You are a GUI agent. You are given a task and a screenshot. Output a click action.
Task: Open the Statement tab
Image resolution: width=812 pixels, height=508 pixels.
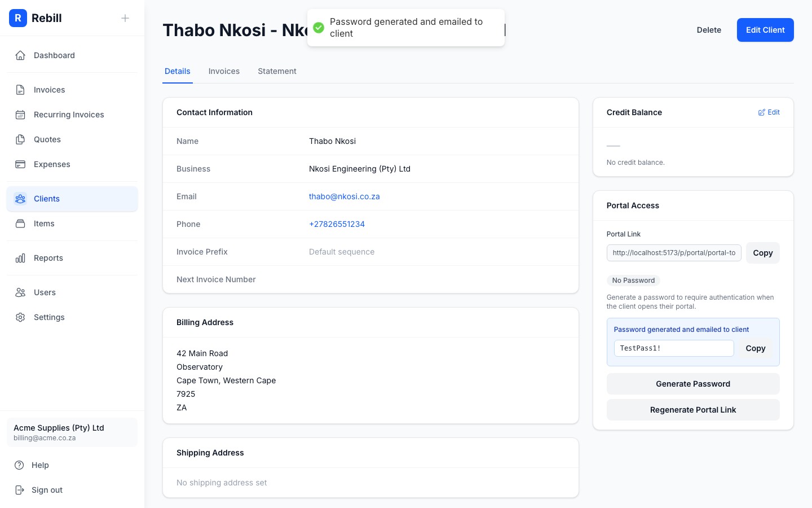point(277,71)
